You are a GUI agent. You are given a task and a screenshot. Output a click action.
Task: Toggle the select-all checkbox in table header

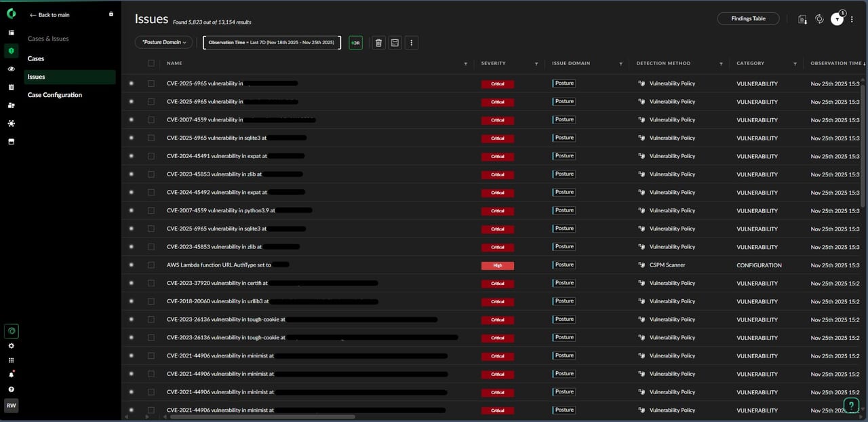click(151, 63)
